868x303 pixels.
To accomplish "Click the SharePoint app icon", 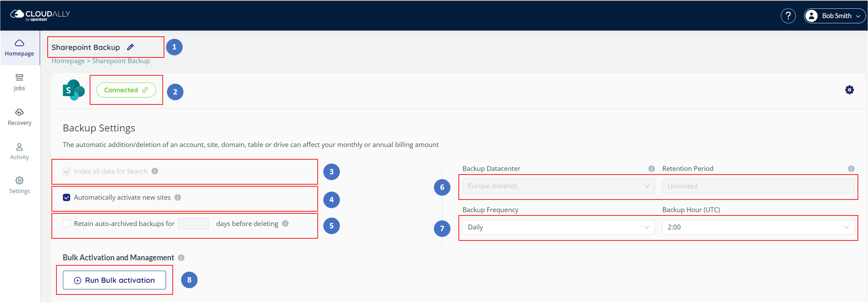I will [x=73, y=90].
